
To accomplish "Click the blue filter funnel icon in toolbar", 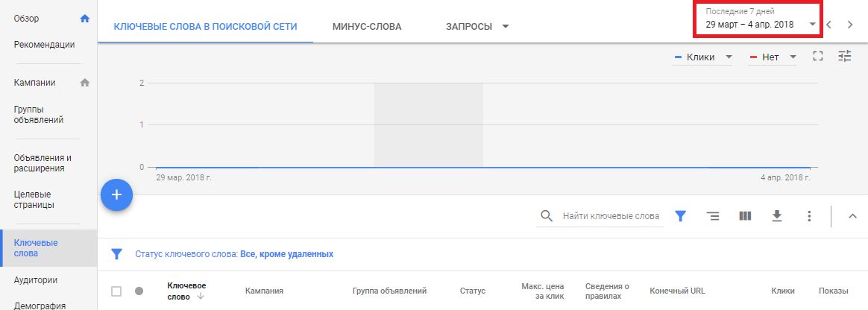I will (x=680, y=216).
